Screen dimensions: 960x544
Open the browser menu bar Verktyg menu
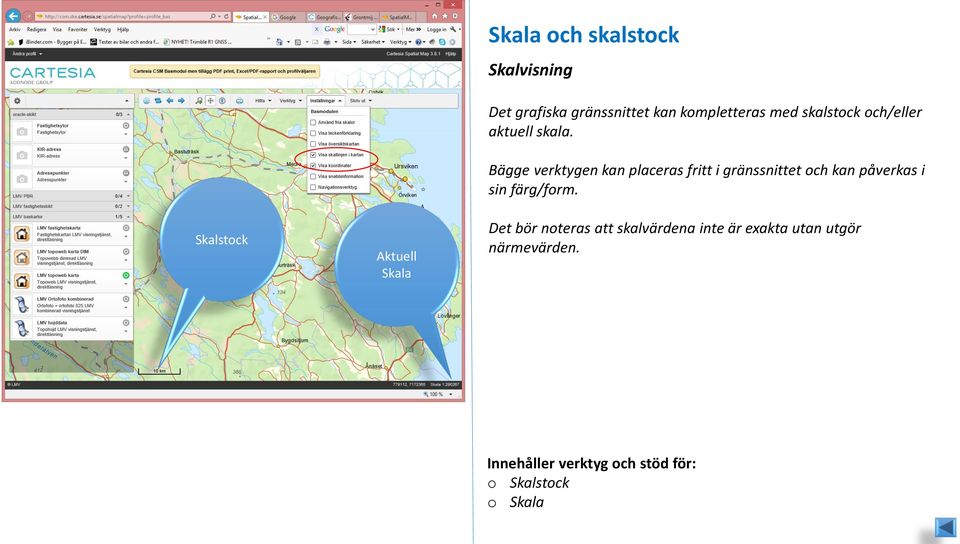[102, 29]
